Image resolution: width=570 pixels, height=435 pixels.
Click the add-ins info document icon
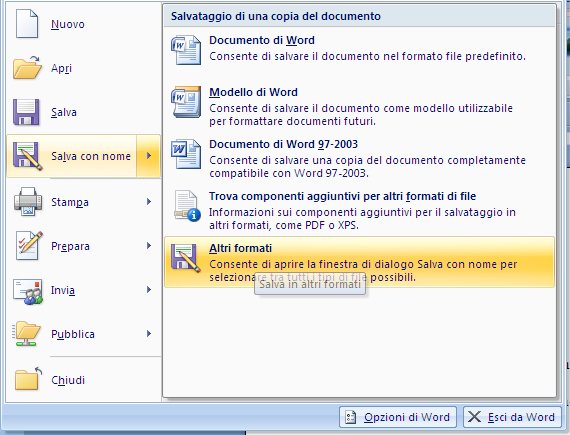click(187, 206)
